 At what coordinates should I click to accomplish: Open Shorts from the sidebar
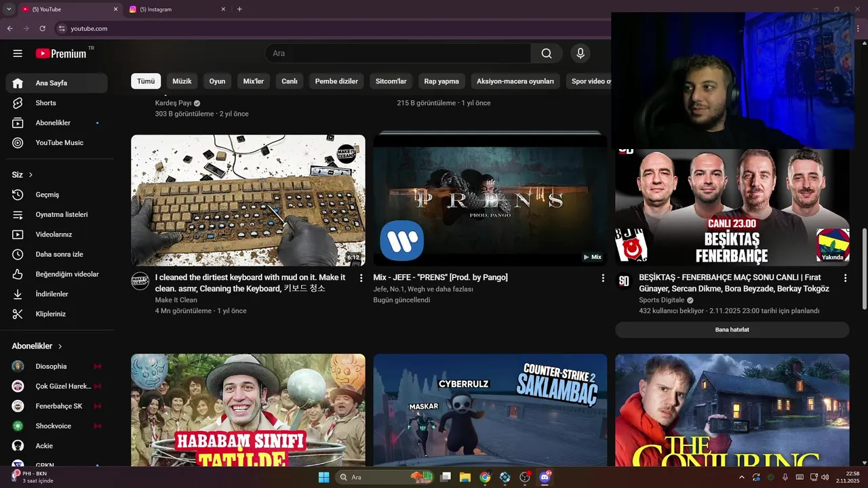click(x=57, y=103)
